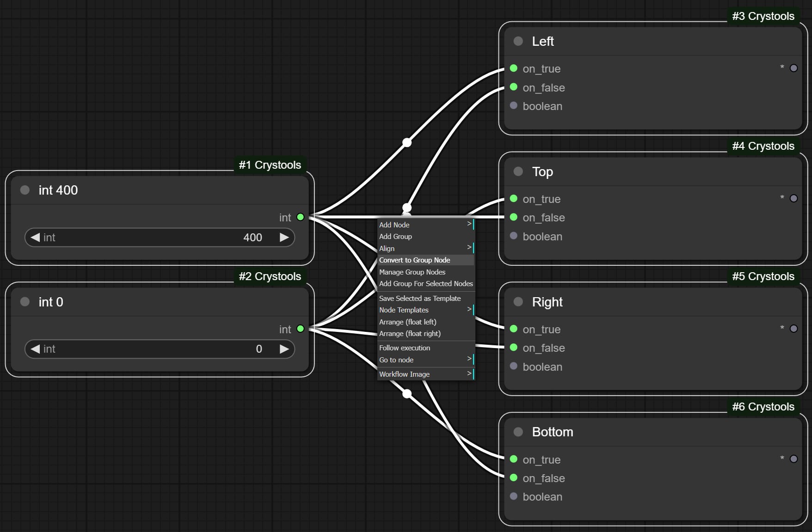This screenshot has width=812, height=532.
Task: Click output port of Left node
Action: (x=794, y=68)
